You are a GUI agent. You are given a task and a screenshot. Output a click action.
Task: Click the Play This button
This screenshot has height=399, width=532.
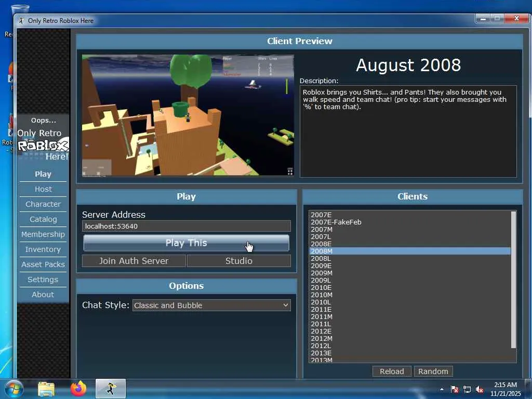coord(187,243)
